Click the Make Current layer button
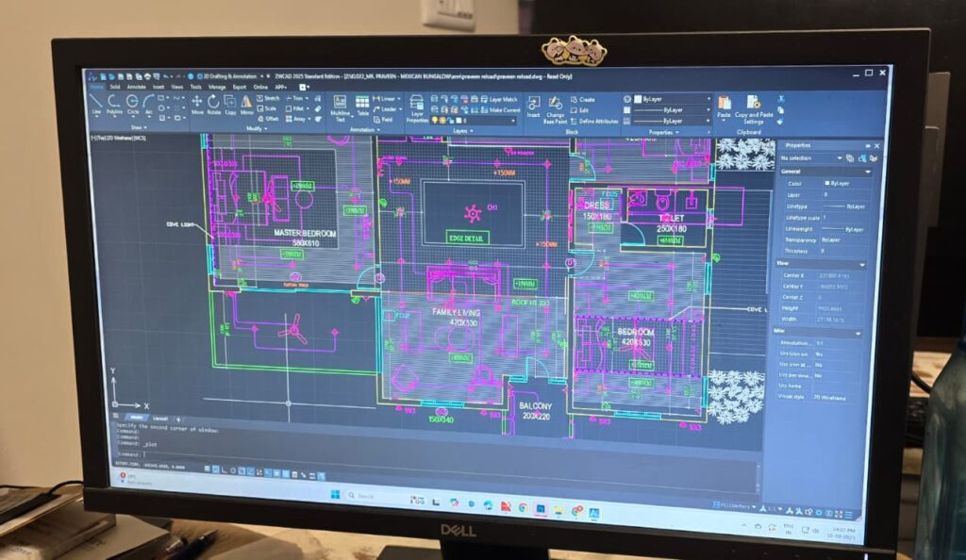Screen dimensions: 966x560 (503, 109)
